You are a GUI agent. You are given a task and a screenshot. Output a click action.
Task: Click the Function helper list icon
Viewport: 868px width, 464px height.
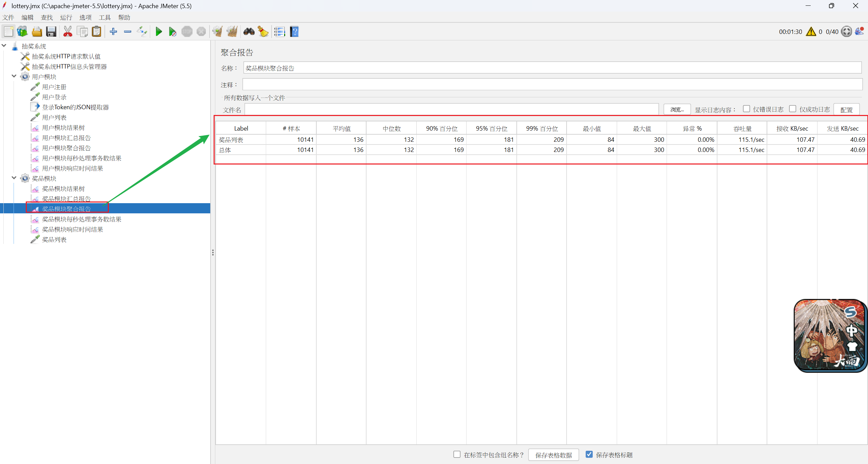coord(279,32)
